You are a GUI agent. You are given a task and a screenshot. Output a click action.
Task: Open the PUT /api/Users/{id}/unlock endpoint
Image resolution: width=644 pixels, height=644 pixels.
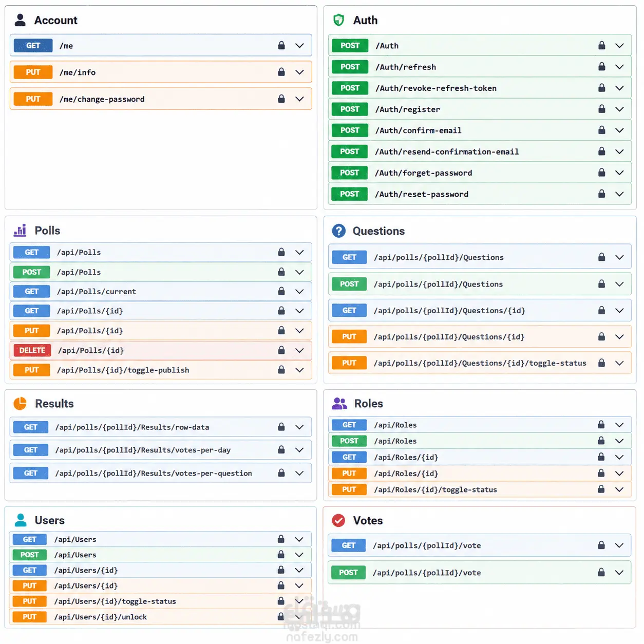160,617
